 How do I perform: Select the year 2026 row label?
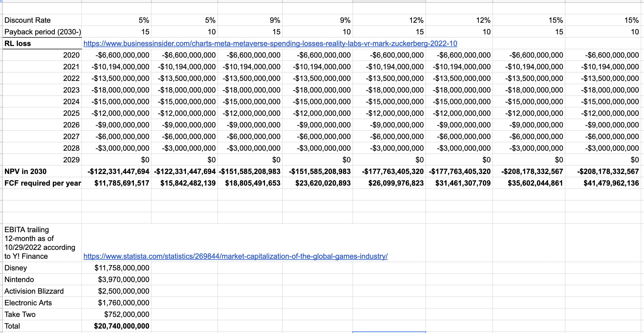pyautogui.click(x=42, y=125)
